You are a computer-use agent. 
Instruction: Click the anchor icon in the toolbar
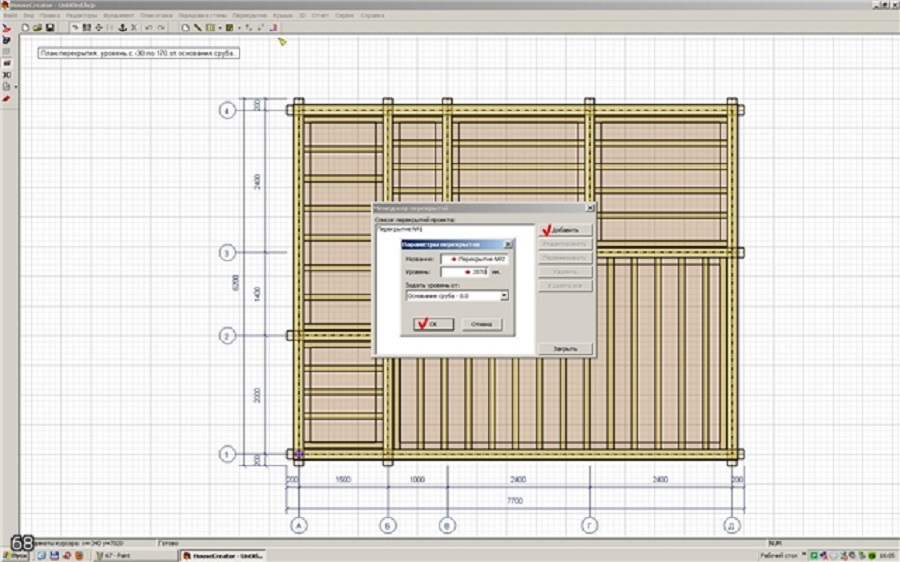(122, 28)
